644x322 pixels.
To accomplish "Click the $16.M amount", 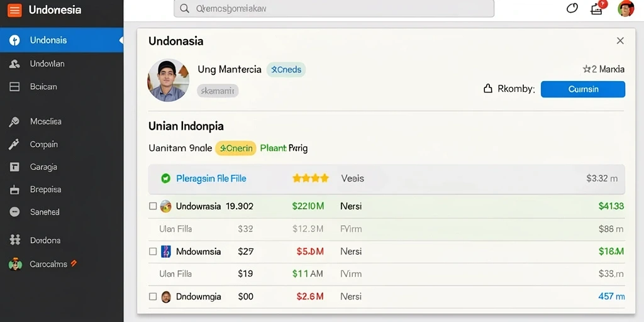I will pyautogui.click(x=611, y=252).
